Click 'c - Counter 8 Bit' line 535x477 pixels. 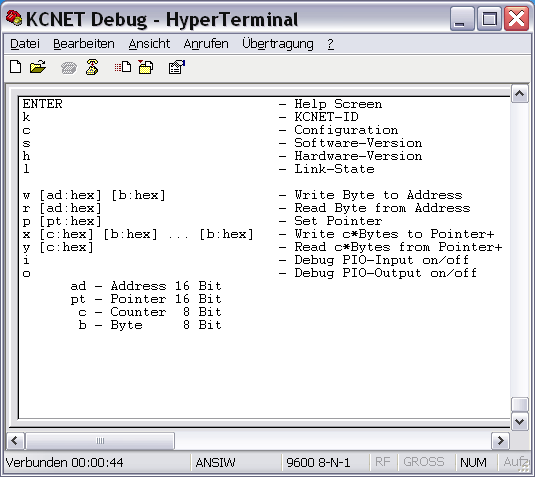(x=150, y=312)
